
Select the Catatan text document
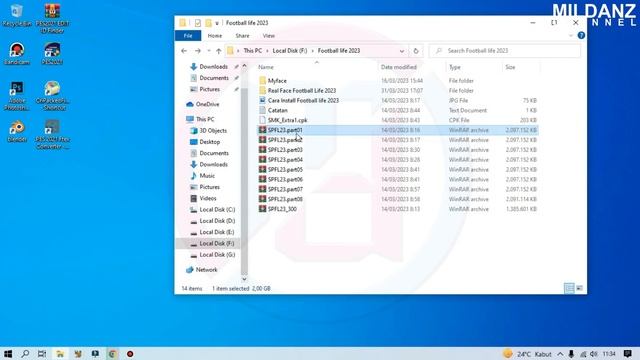tap(278, 110)
